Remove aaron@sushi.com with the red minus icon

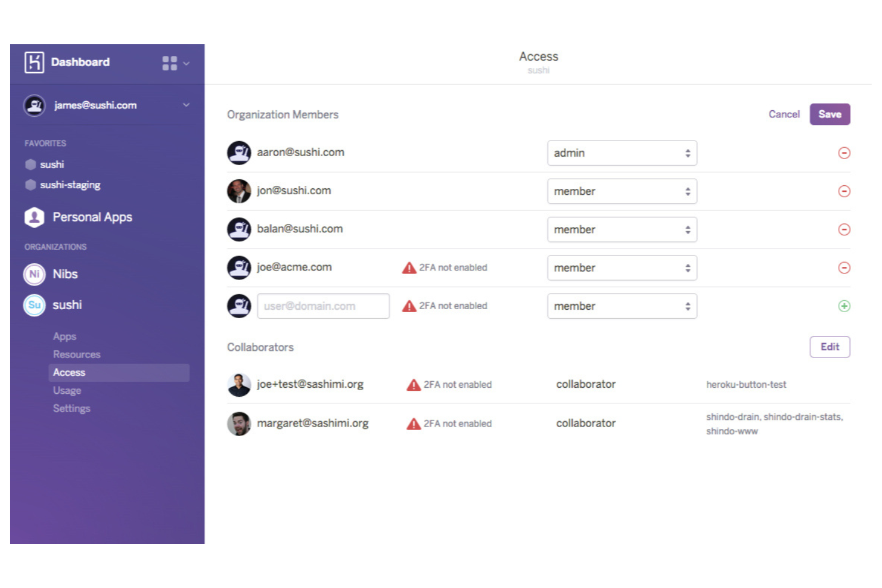(844, 153)
